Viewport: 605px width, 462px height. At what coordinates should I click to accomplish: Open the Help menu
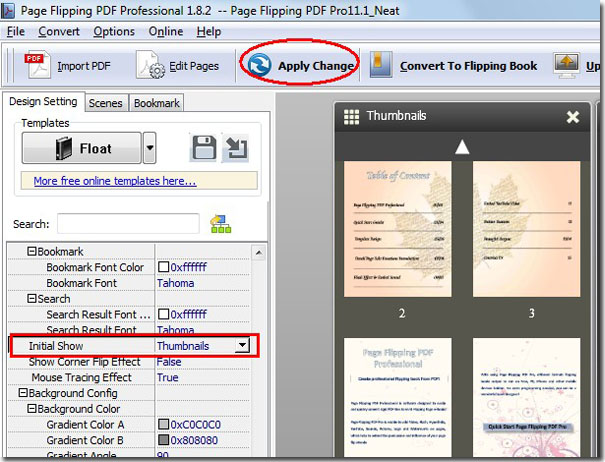(209, 32)
